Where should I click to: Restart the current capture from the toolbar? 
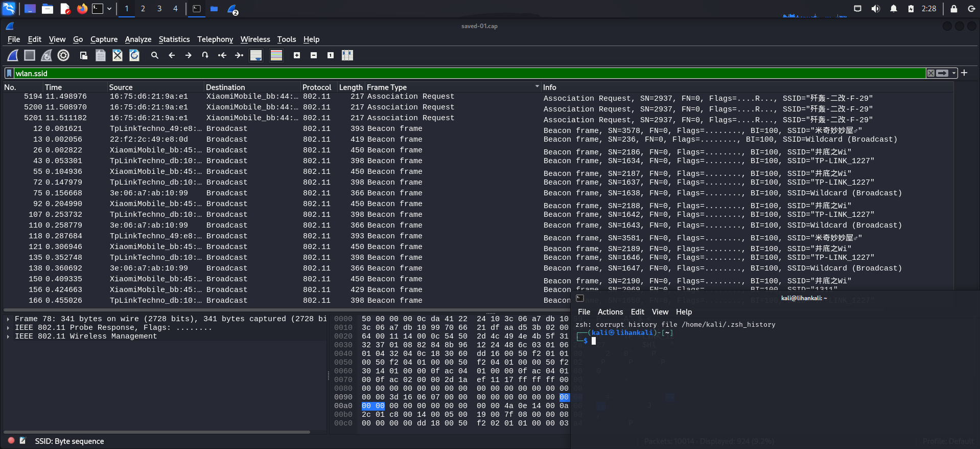click(46, 55)
